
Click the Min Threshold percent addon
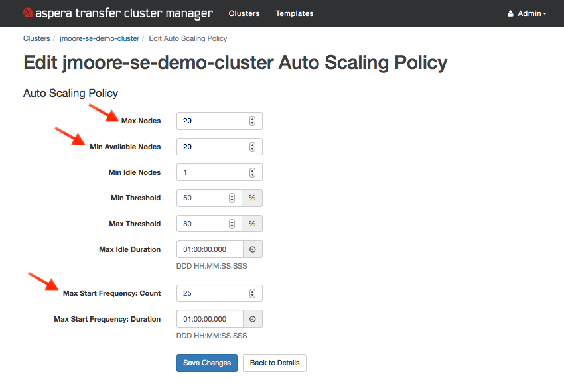pos(252,198)
